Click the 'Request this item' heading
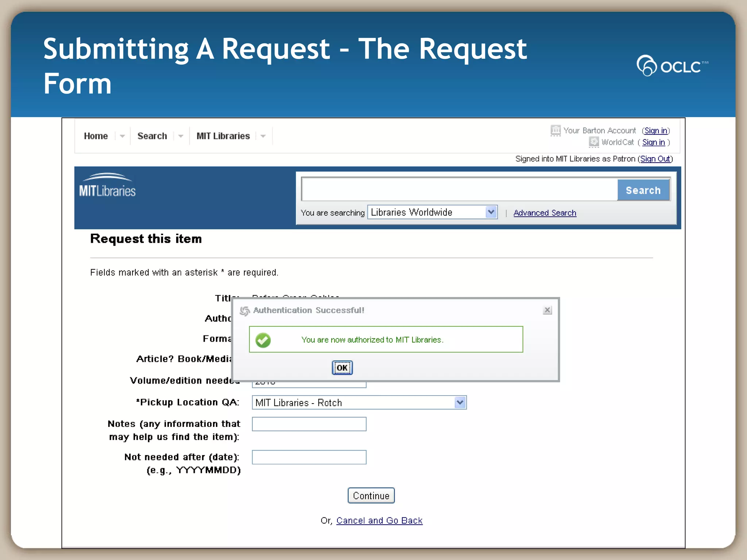 coord(146,239)
